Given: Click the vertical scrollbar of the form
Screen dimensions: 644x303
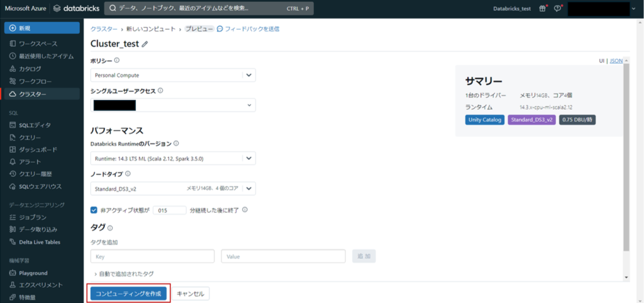Looking at the screenshot, I should tap(625, 157).
